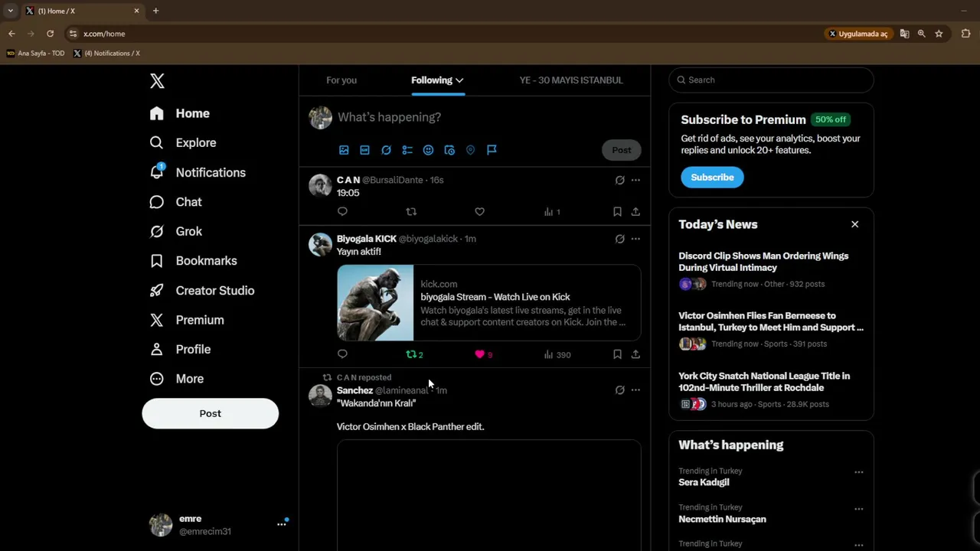Repost C A N's 19:05 post
The height and width of the screenshot is (551, 980).
(x=411, y=212)
